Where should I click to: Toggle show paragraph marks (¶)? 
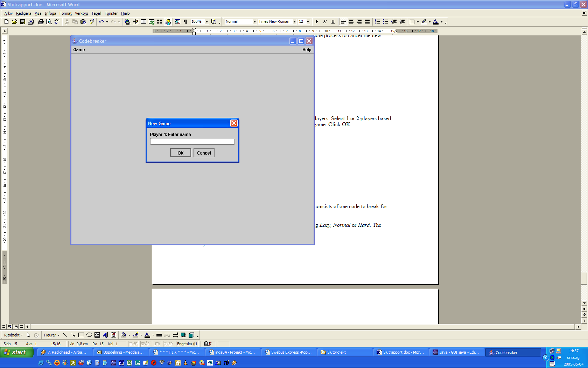click(x=185, y=22)
